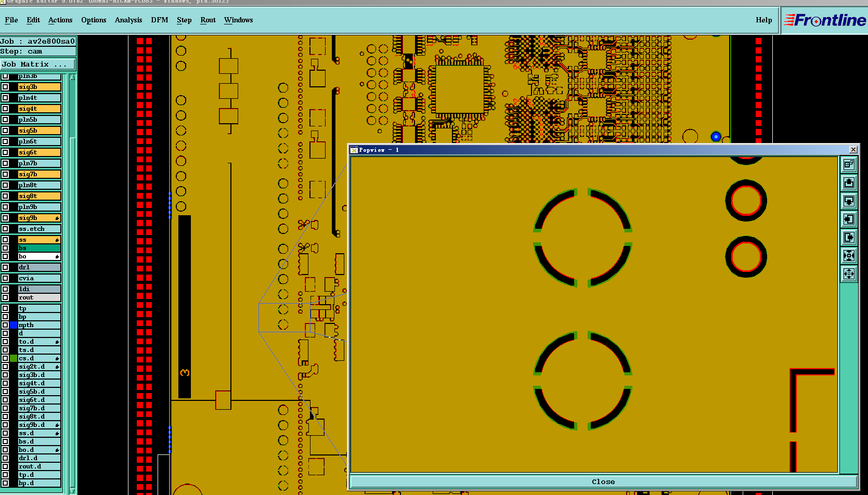Viewport: 868px width, 495px height.
Task: Click the edit marker on the ss.d layer
Action: click(x=57, y=434)
